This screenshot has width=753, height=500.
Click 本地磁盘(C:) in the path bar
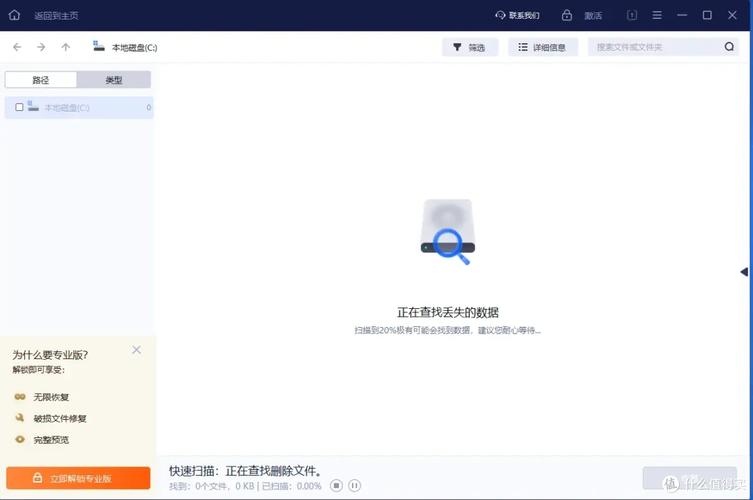(x=134, y=48)
